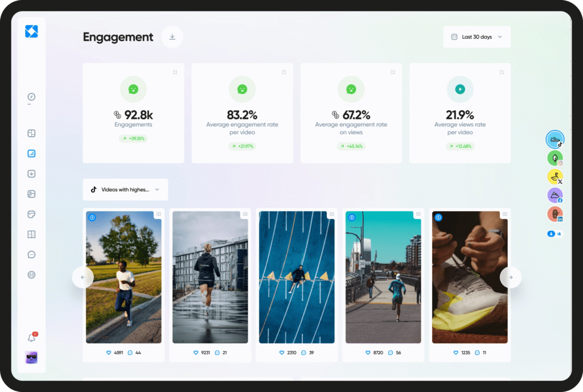Click corner icon on the shoe-lacing video
583x392 pixels.
[505, 214]
